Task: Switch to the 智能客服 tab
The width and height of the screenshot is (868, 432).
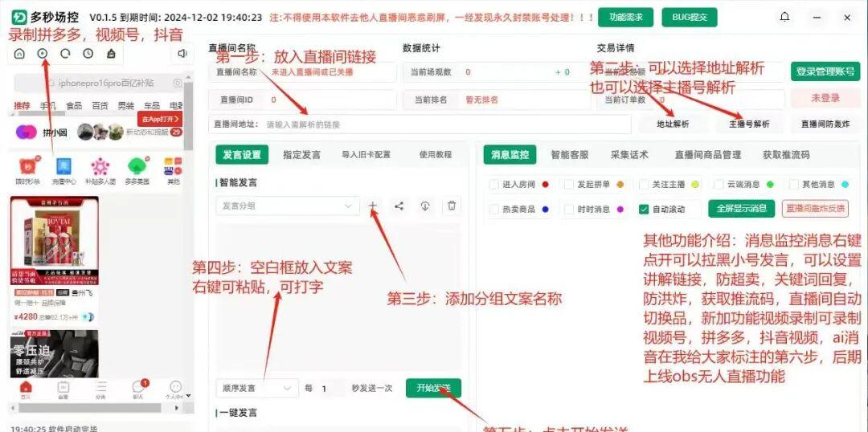Action: [569, 155]
